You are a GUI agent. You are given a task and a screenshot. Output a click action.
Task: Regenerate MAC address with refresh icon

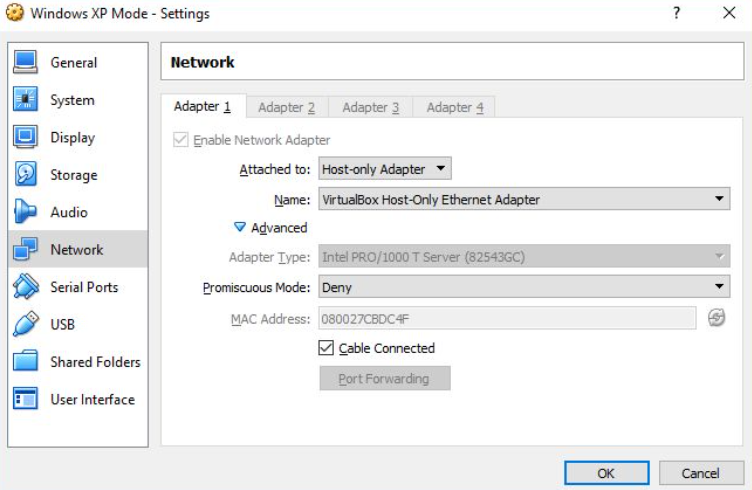tap(717, 318)
